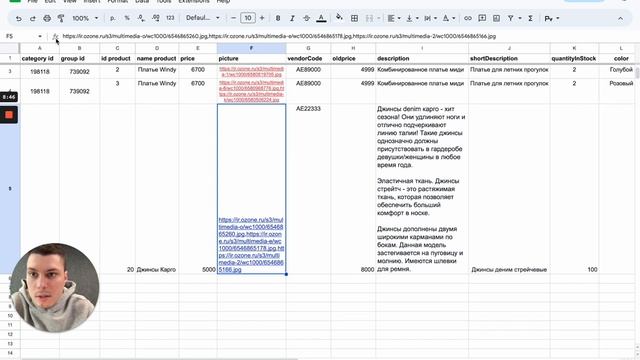Click the vertical scrollbar thumb
Screen dimensions: 640x360
[x=637, y=73]
